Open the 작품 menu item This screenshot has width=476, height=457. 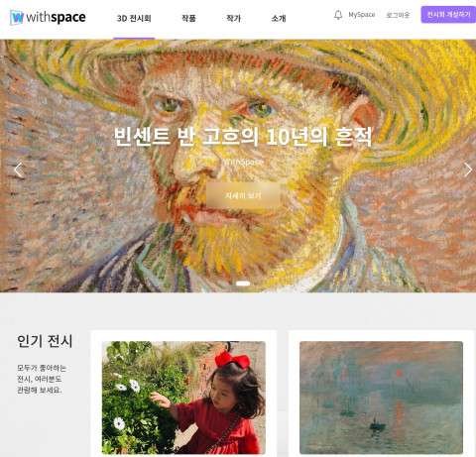tap(188, 18)
